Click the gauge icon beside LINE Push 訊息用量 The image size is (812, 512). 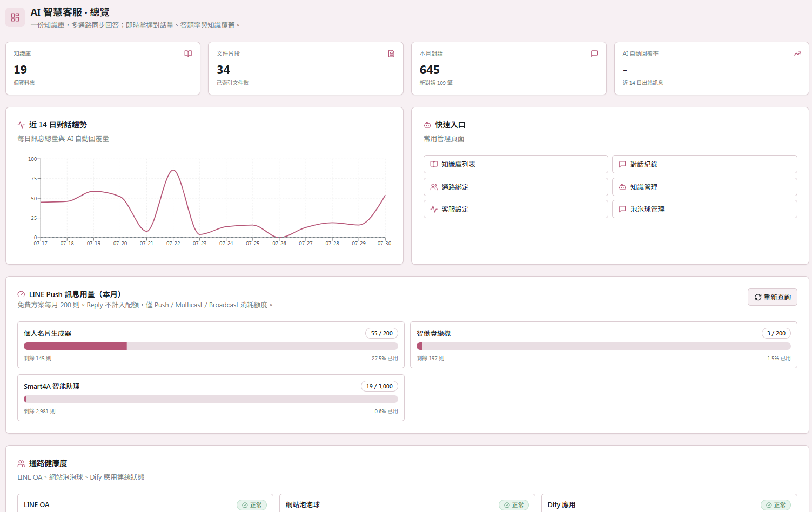pyautogui.click(x=21, y=294)
